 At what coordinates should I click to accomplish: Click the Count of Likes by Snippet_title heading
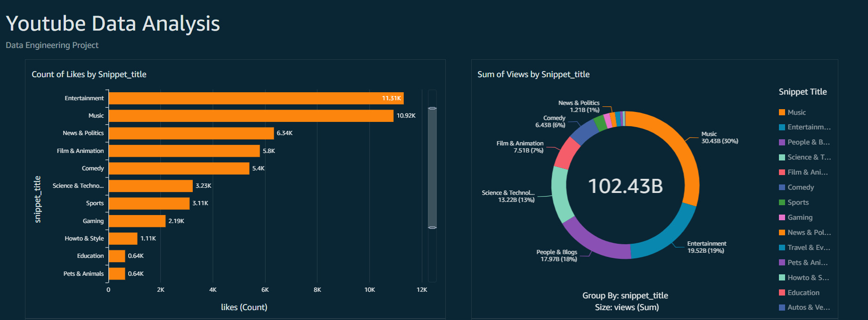[89, 74]
